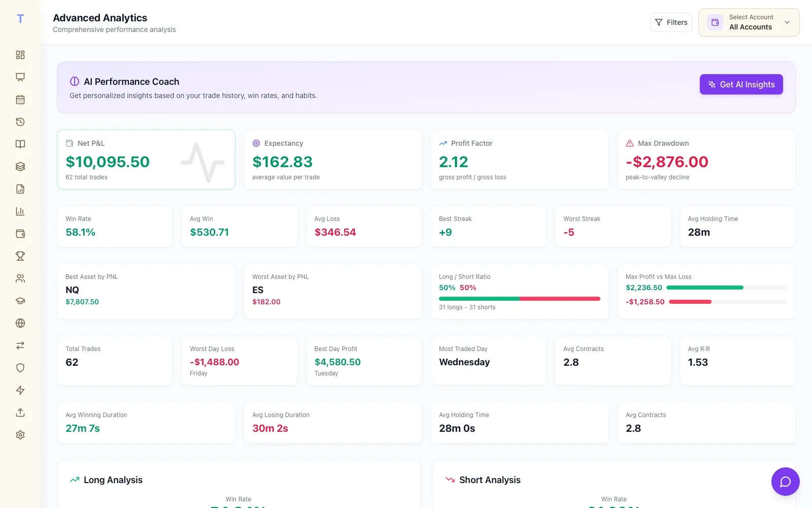Click the 2.12 Profit Factor value
812x508 pixels.
click(x=454, y=162)
